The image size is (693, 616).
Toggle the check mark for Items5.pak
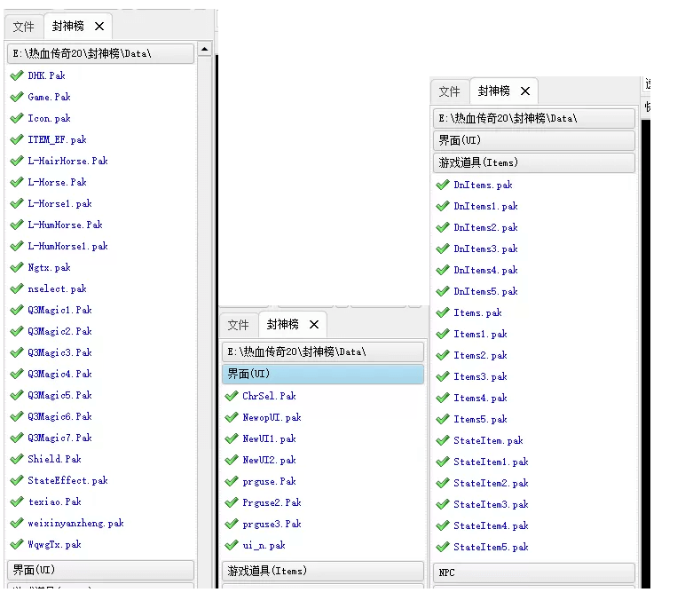point(443,419)
